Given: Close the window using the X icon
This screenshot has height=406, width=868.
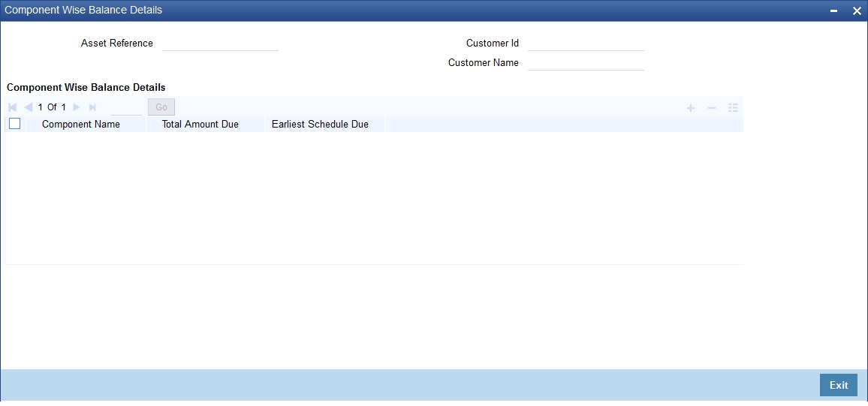Looking at the screenshot, I should click(x=857, y=11).
